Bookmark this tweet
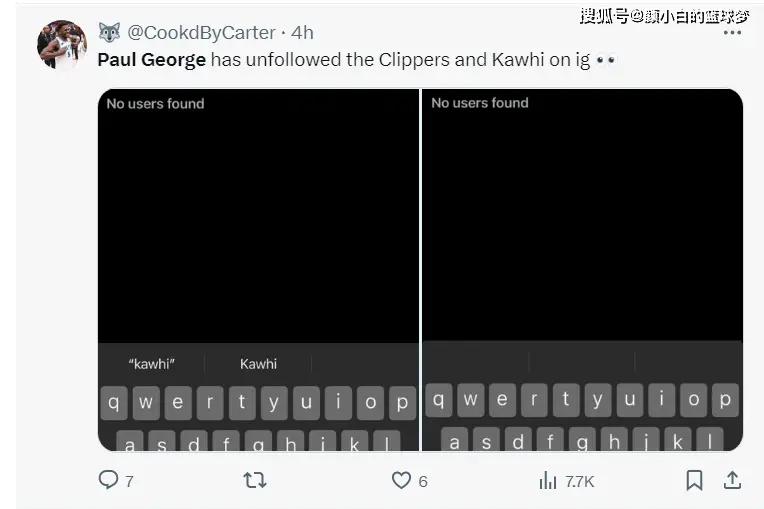 (x=694, y=480)
